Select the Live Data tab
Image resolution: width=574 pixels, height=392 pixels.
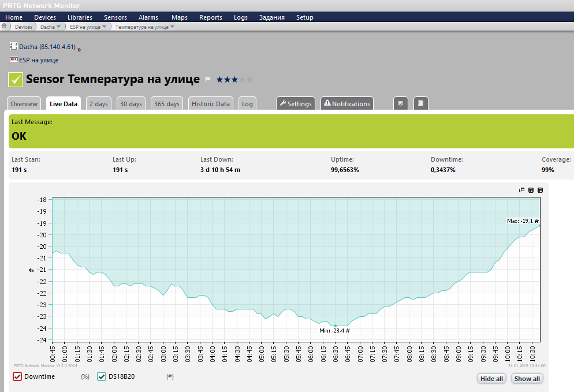64,103
